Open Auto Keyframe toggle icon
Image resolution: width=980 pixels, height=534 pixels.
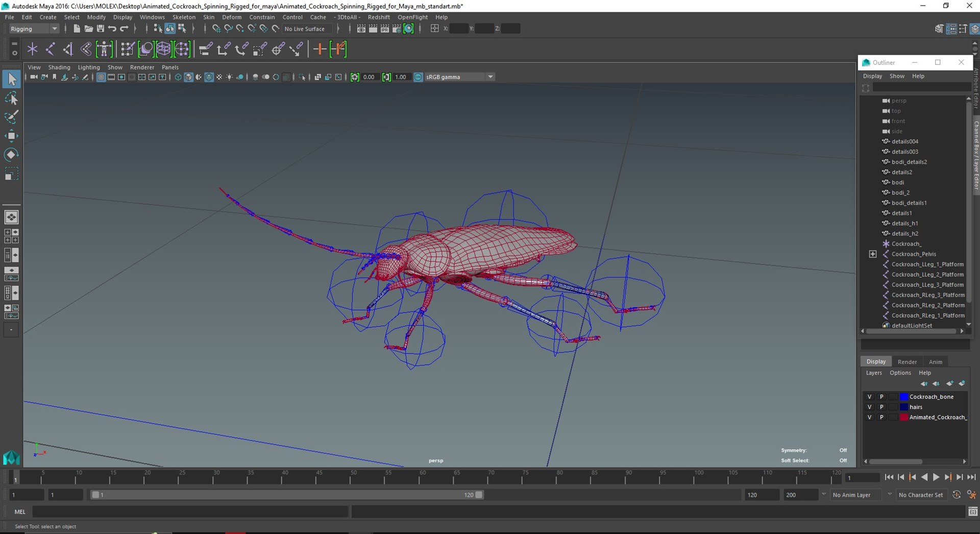[957, 495]
